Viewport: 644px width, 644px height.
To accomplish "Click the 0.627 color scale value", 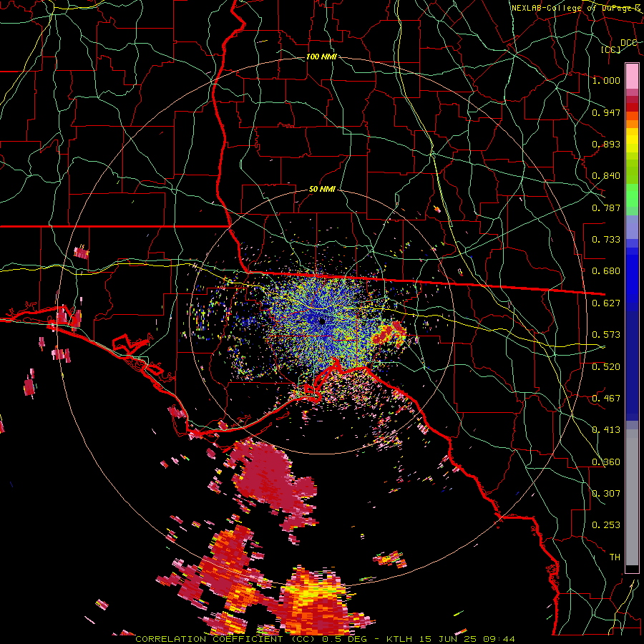I will point(606,303).
